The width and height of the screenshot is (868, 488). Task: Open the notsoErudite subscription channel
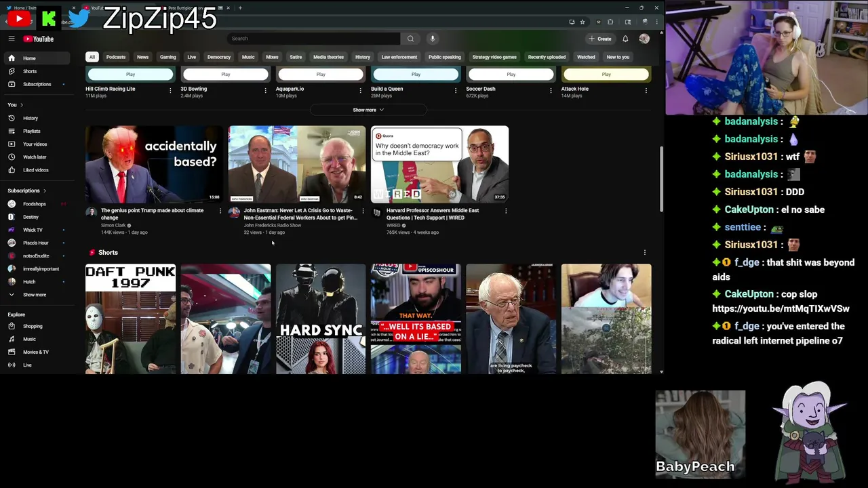tap(38, 256)
